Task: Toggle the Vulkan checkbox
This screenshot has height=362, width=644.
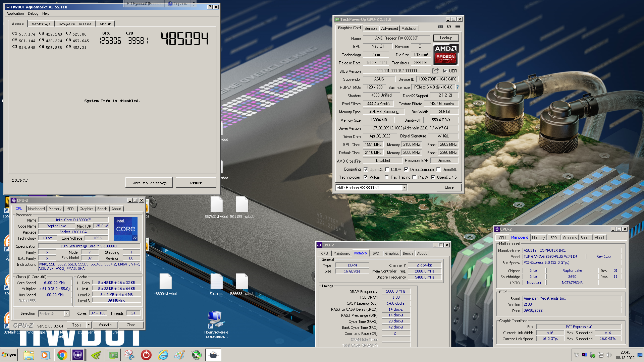Action: tap(366, 177)
